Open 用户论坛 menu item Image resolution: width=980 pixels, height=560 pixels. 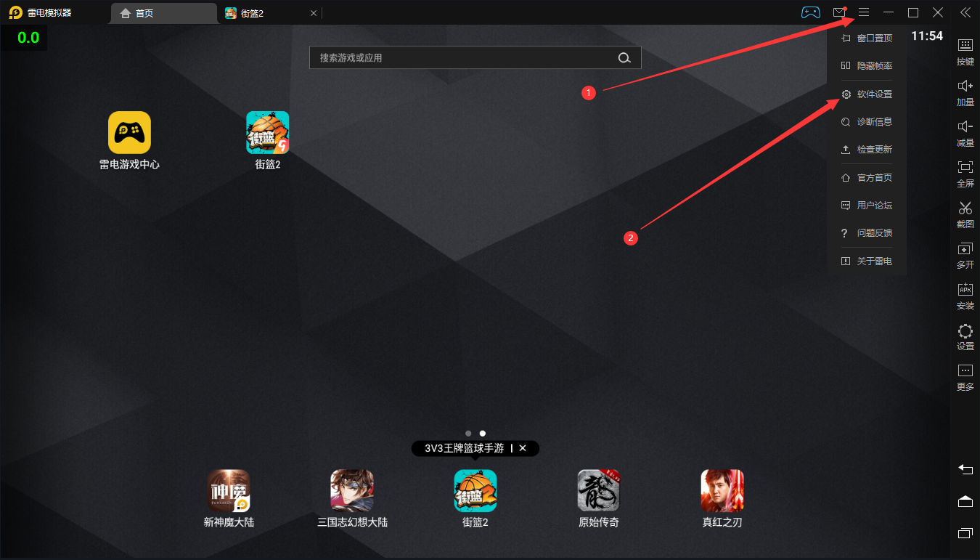(866, 206)
